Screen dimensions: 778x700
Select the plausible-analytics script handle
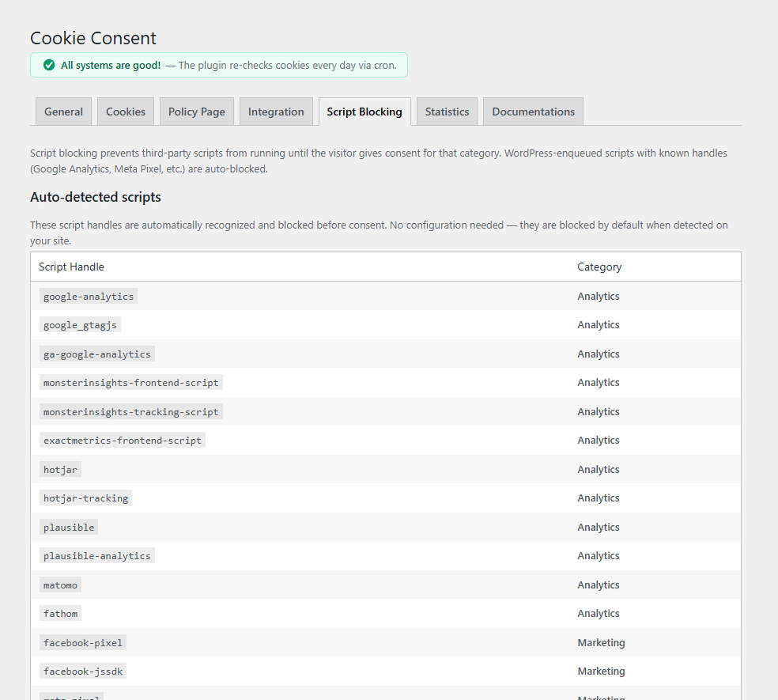coord(96,555)
